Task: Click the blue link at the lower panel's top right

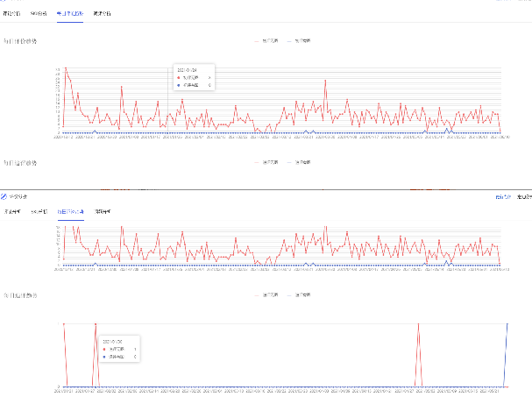Action: (x=501, y=197)
